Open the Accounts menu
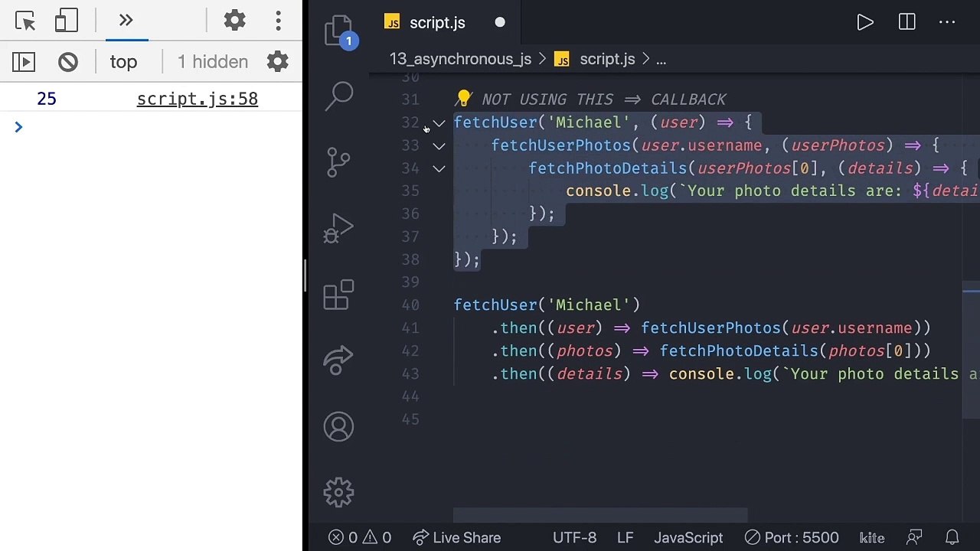Screen dimensions: 980x551 (338, 426)
